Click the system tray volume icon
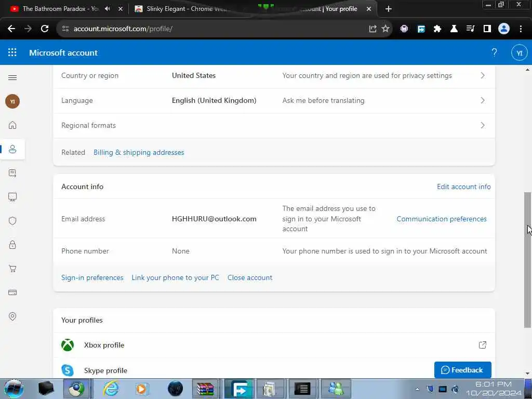Screen dimensions: 532x399 455,389
